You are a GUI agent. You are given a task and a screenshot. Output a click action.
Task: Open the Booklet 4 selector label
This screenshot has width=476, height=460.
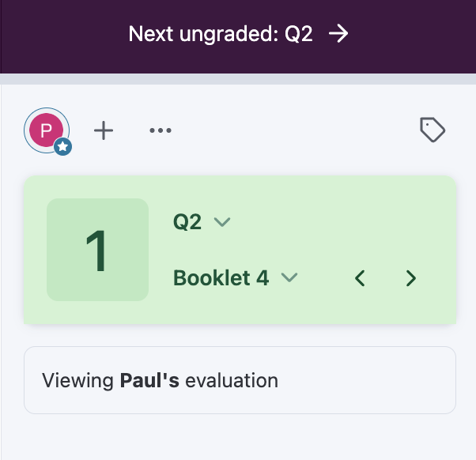coord(221,277)
